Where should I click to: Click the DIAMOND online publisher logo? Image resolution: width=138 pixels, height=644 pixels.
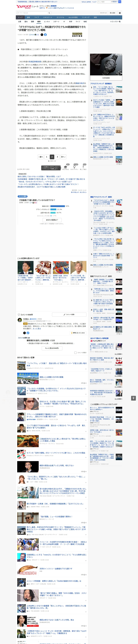point(77,34)
